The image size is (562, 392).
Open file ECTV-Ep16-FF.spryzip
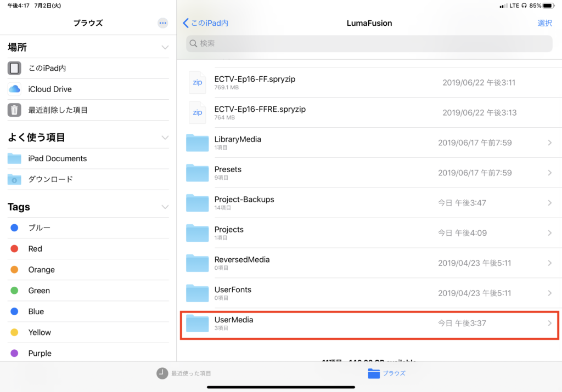(370, 82)
